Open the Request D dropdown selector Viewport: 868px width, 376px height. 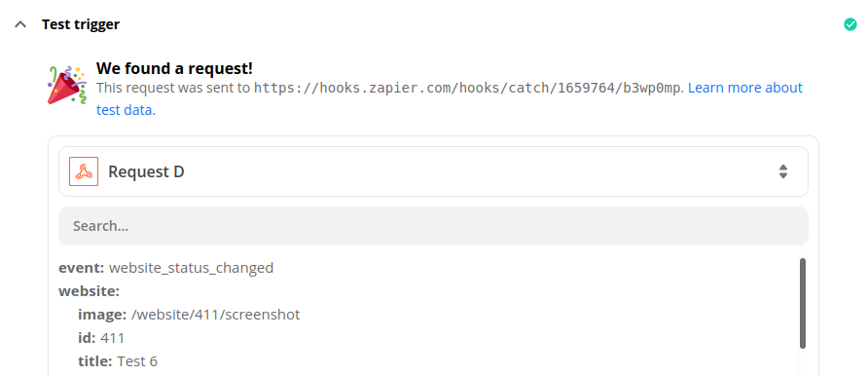pos(433,171)
